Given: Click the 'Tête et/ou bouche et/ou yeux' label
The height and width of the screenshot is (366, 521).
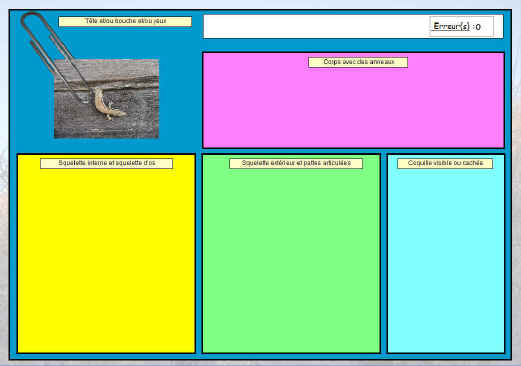Looking at the screenshot, I should 125,21.
